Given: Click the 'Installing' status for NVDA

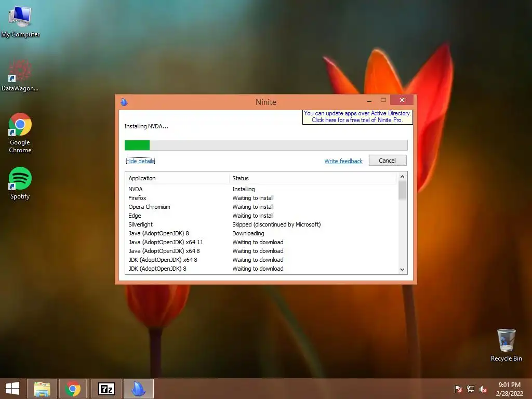Looking at the screenshot, I should (243, 189).
